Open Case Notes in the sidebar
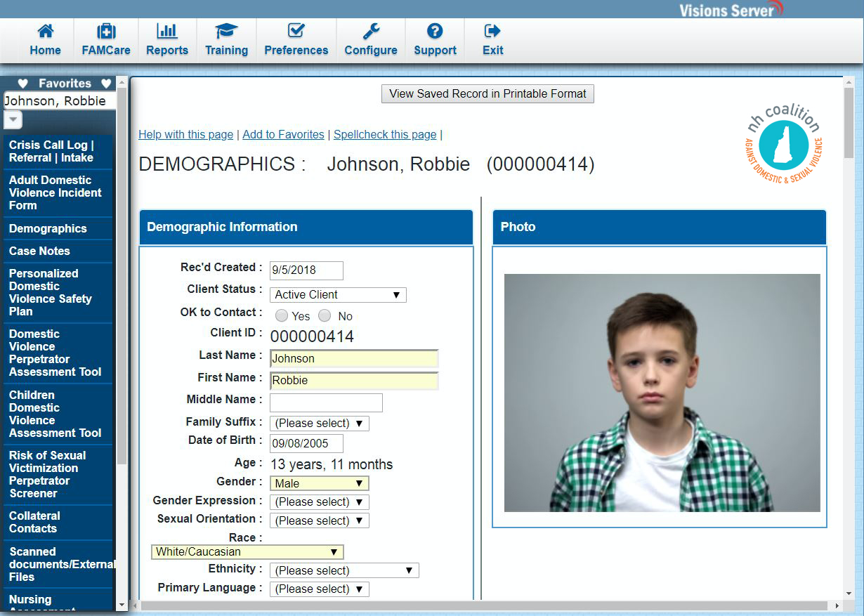The width and height of the screenshot is (864, 616). tap(58, 251)
